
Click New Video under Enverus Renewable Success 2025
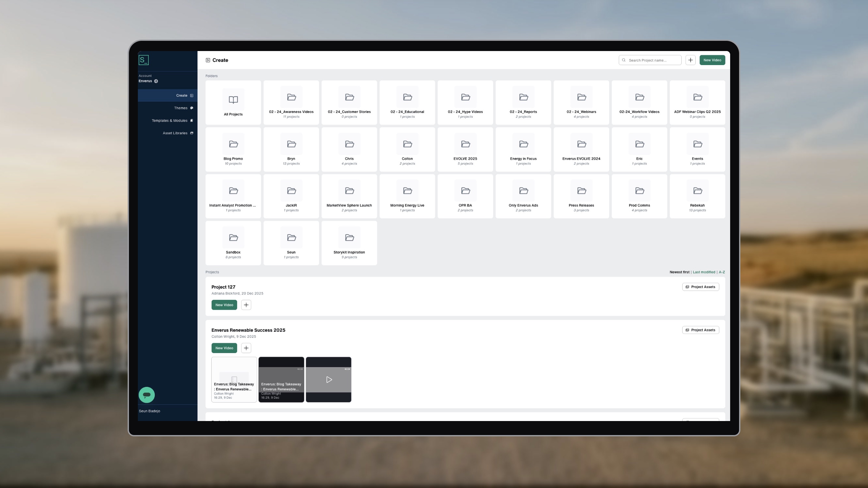(x=224, y=348)
